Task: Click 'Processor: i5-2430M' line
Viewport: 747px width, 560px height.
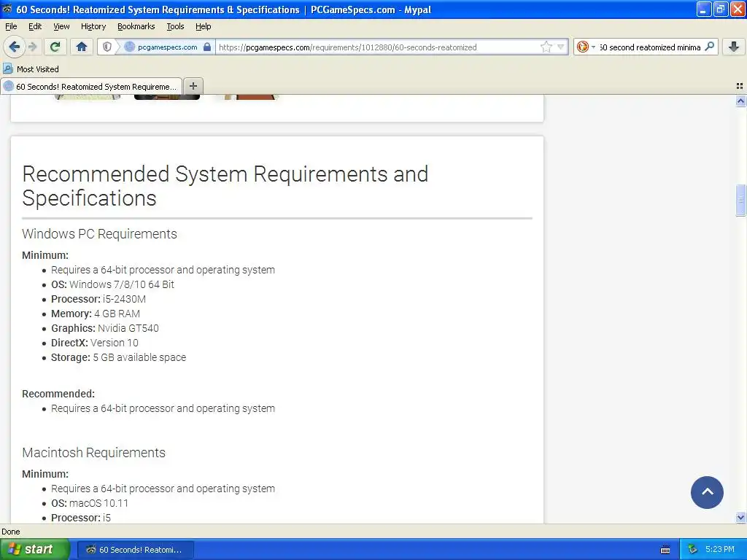Action: click(x=98, y=299)
